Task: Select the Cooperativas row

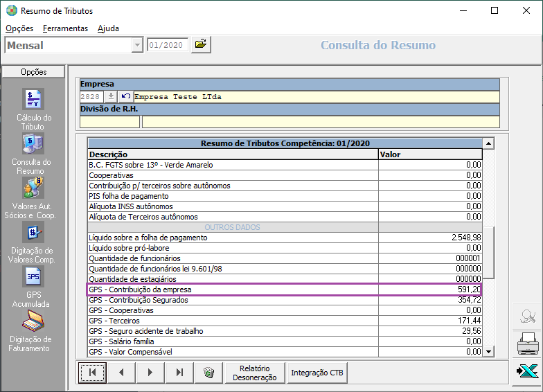Action: [x=285, y=175]
